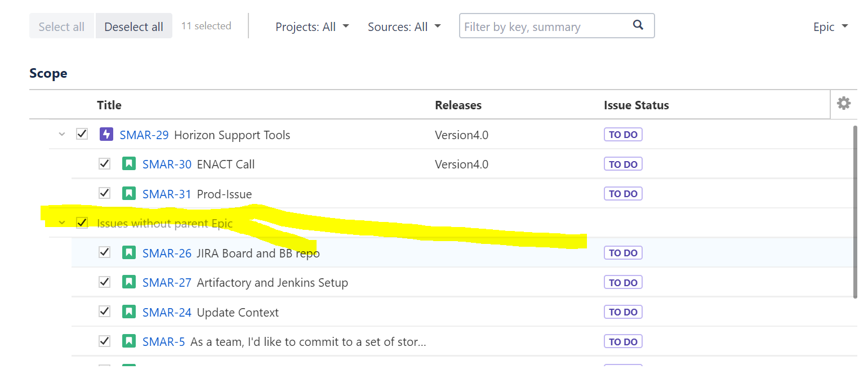This screenshot has width=868, height=378.
Task: Click the TO DO status for SMAR-27
Action: [623, 282]
